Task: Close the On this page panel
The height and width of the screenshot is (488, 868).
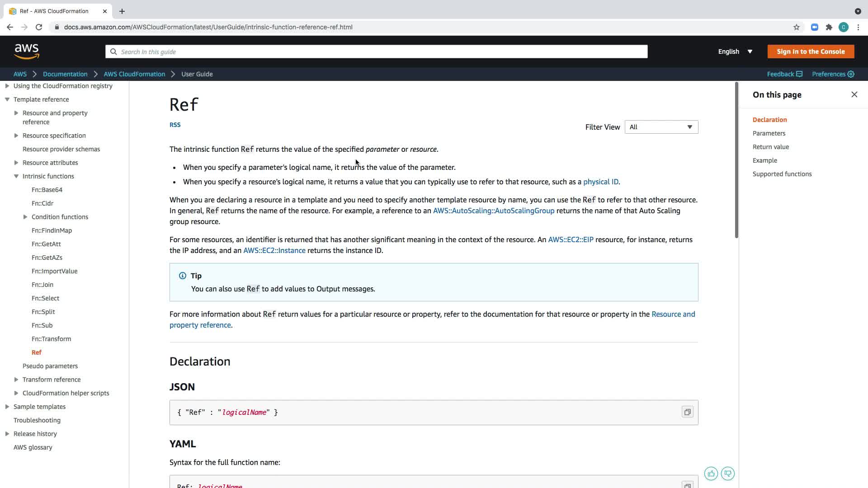Action: click(x=854, y=94)
